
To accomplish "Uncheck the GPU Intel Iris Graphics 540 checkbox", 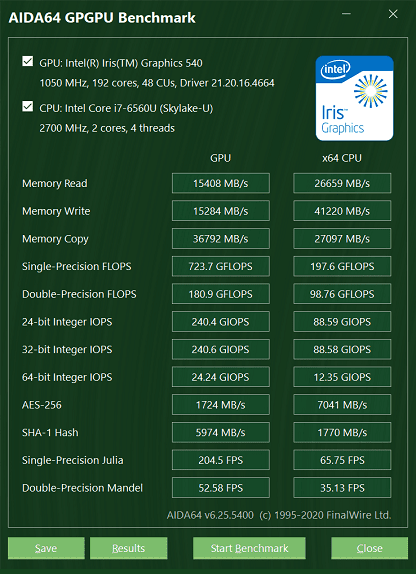I will click(x=27, y=61).
